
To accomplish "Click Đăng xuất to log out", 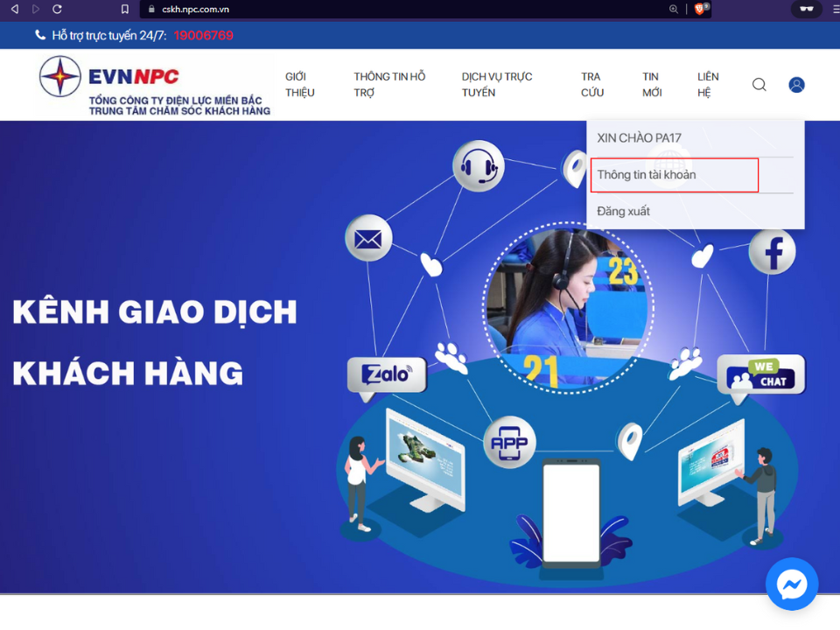I will point(624,212).
